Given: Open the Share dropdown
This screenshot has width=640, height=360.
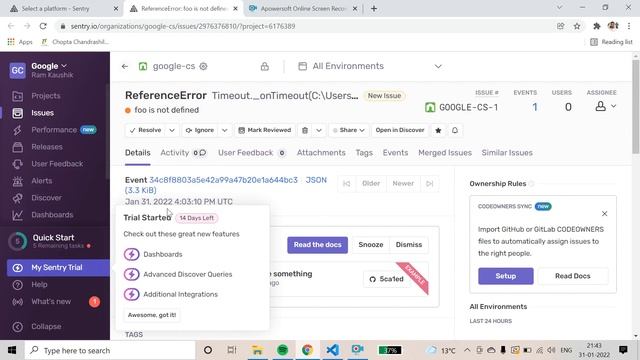Looking at the screenshot, I should [349, 130].
